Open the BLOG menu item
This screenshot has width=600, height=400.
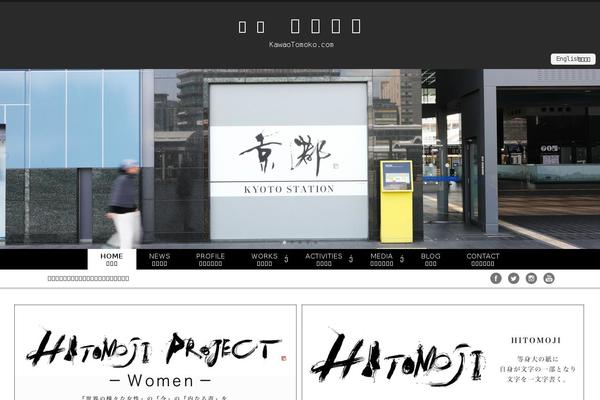(x=430, y=259)
